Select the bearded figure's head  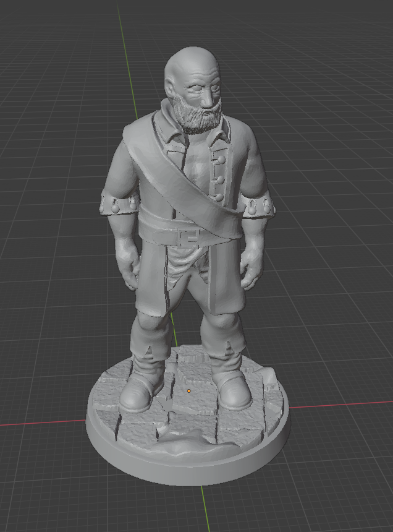click(194, 89)
